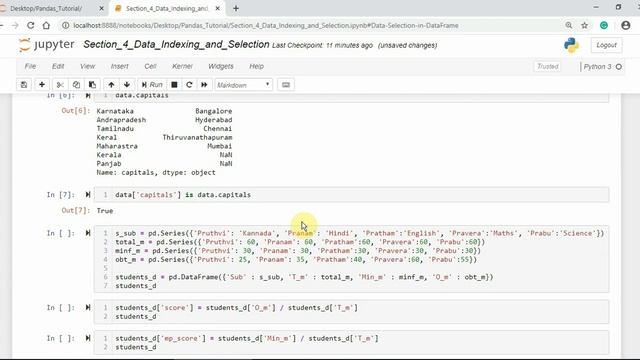Viewport: 640px width, 360px height.
Task: Click the Last Checkpoint text
Action: point(322,45)
